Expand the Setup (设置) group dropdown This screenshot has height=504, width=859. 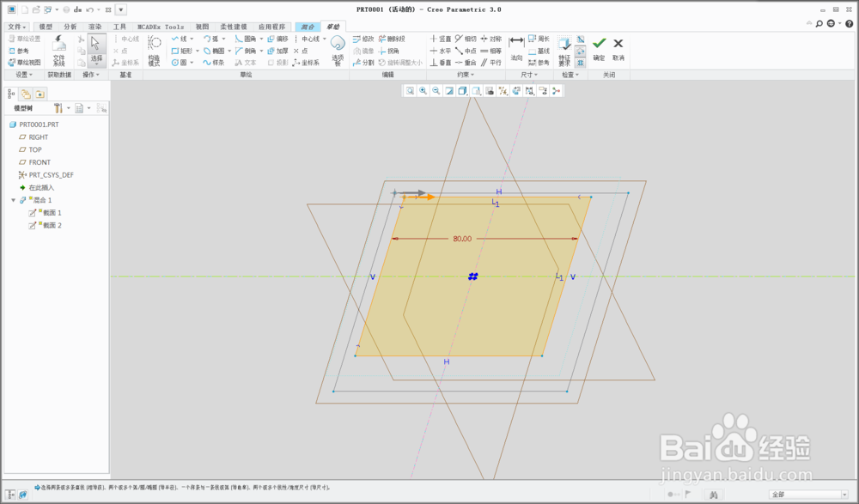coord(23,75)
